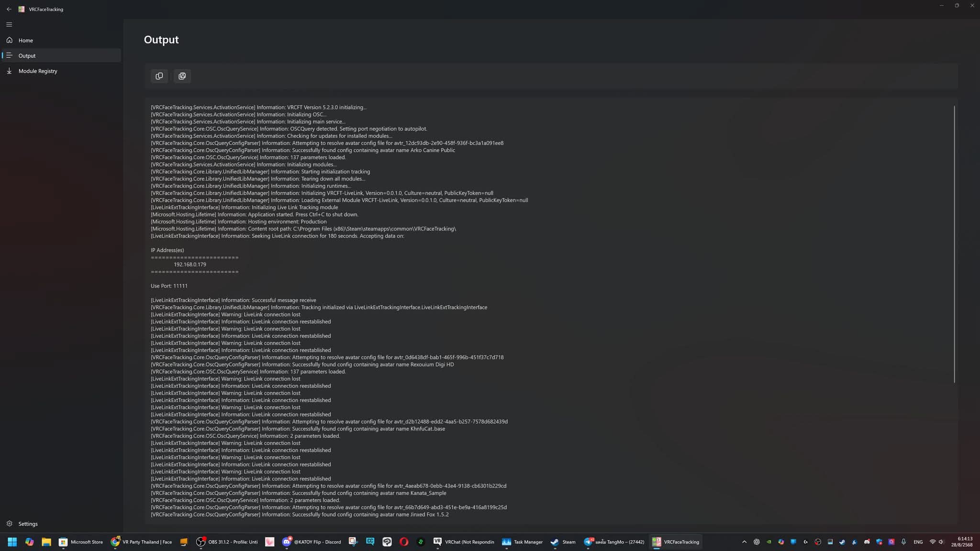The image size is (980, 551).
Task: Click the save output log icon button
Action: [182, 76]
